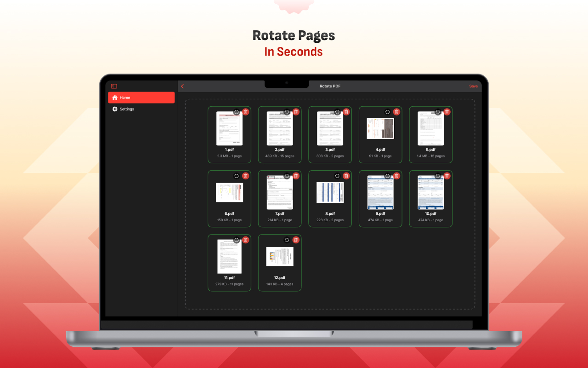Rotate 6.pdf with its rotate icon
This screenshot has height=368, width=588.
237,176
